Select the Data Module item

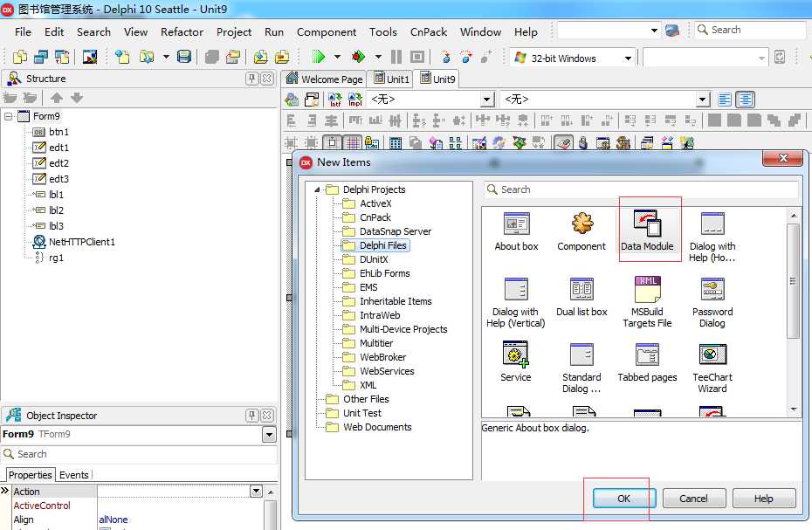point(647,231)
